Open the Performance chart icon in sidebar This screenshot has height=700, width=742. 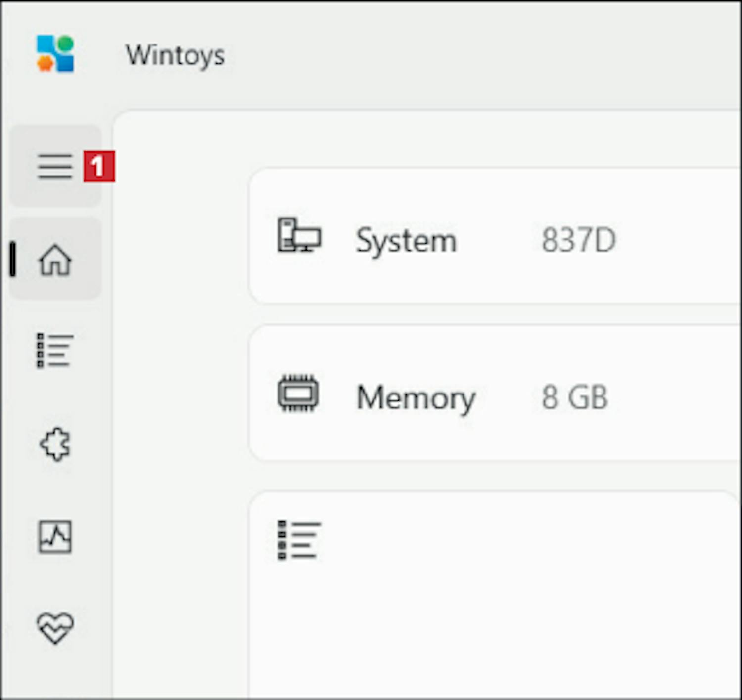tap(55, 536)
